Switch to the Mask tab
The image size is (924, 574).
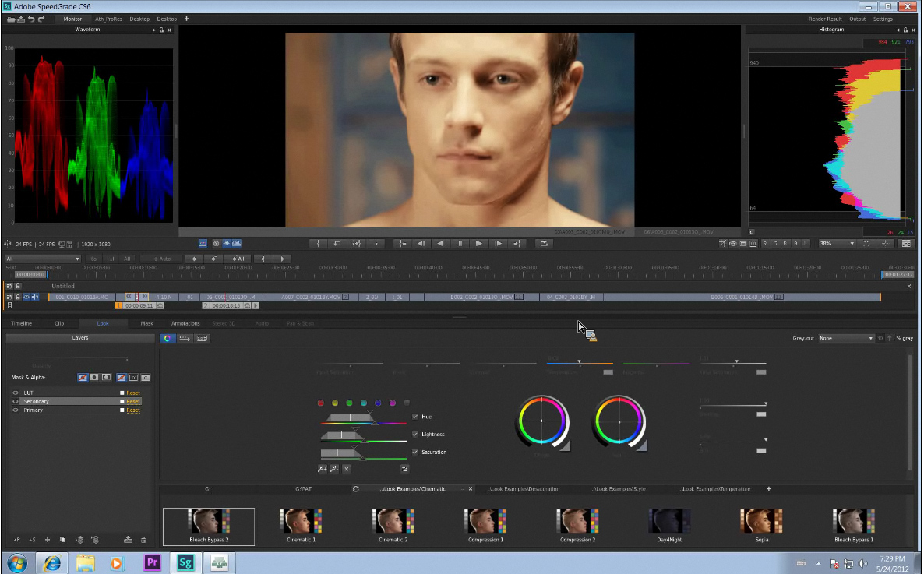pos(146,323)
